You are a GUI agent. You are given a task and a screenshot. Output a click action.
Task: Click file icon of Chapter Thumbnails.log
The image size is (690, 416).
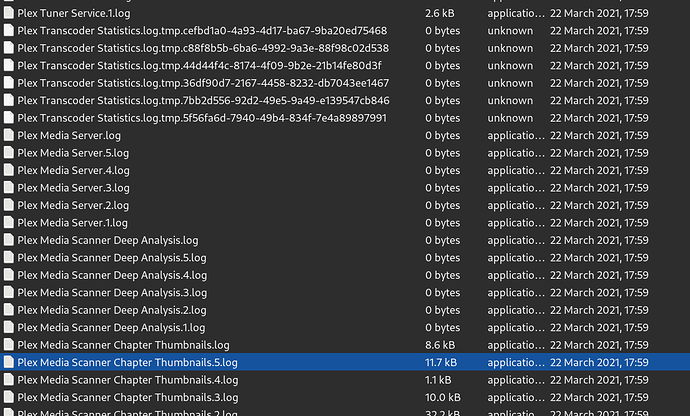click(x=8, y=345)
